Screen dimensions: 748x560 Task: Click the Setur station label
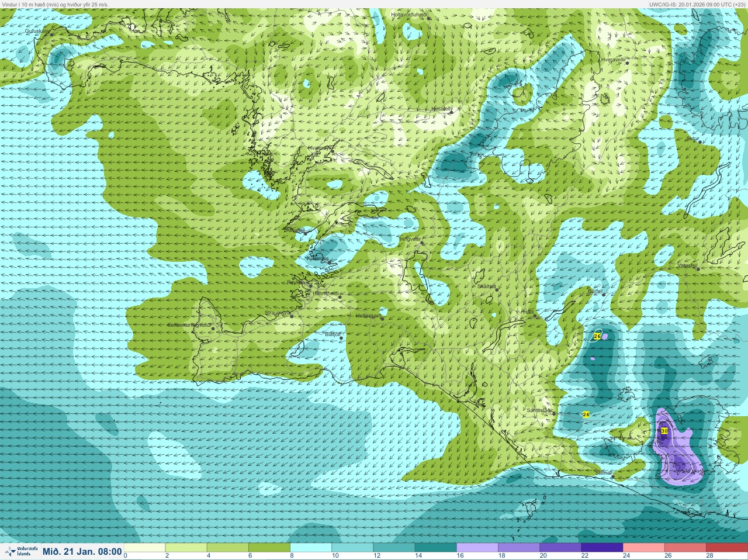[693, 139]
